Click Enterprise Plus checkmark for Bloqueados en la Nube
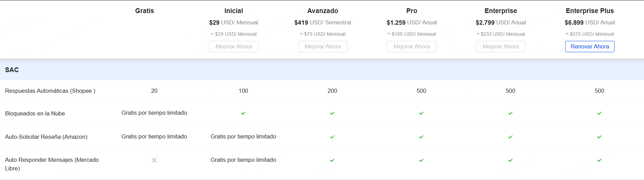Screen dimensions: 644x180 (599, 113)
